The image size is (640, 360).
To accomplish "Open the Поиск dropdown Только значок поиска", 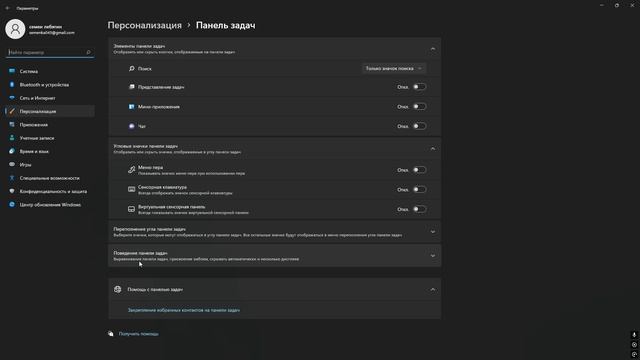I will (394, 69).
